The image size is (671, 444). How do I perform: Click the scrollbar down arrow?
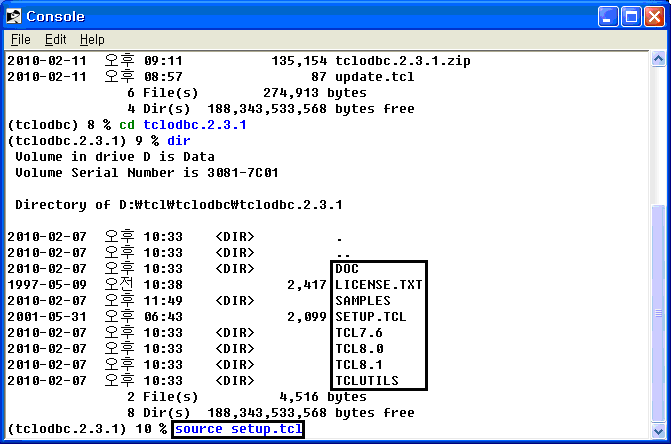(x=658, y=431)
